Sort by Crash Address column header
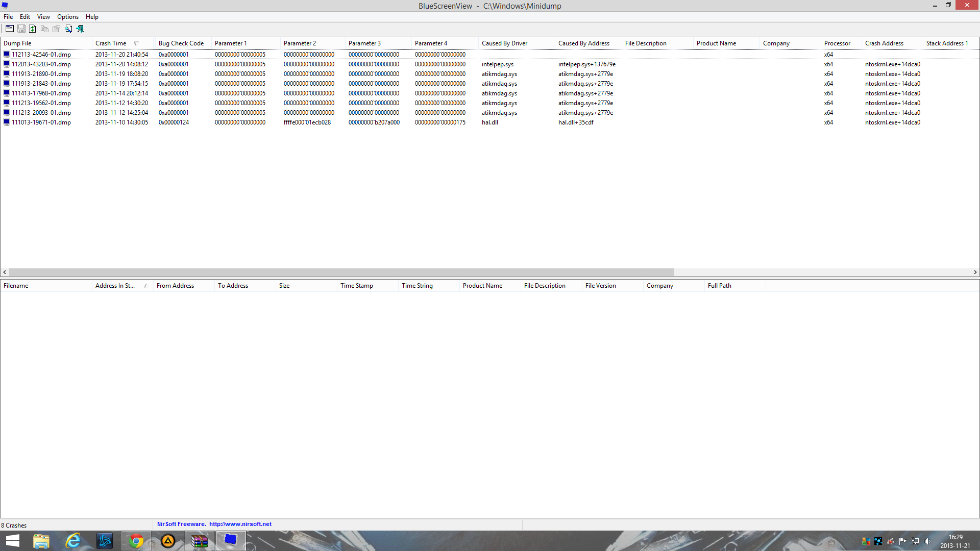This screenshot has width=980, height=551. click(892, 43)
